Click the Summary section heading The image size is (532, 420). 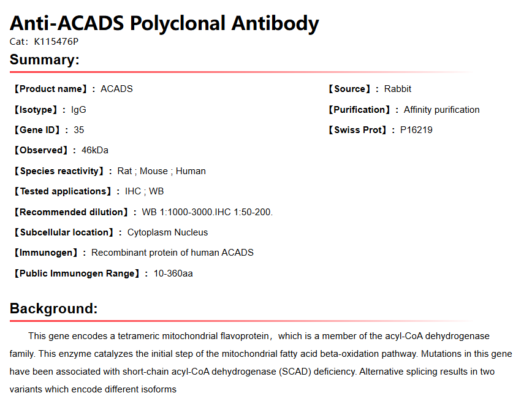pyautogui.click(x=45, y=60)
